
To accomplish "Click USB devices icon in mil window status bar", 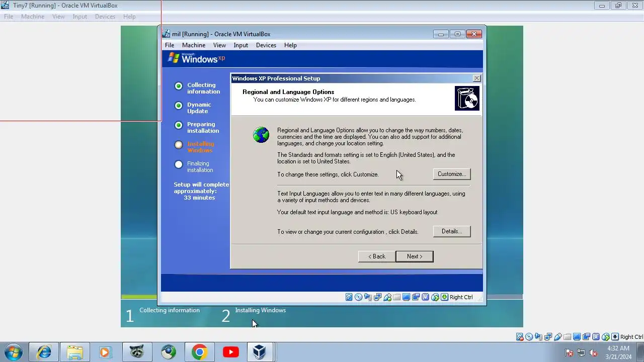I will (x=387, y=297).
